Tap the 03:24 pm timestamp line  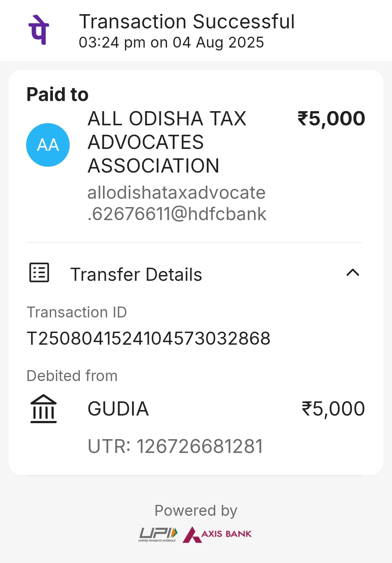pyautogui.click(x=171, y=42)
